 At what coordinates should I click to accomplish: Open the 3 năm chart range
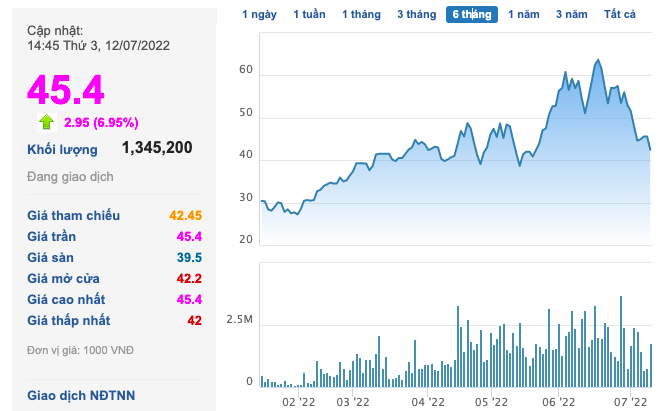(x=572, y=15)
